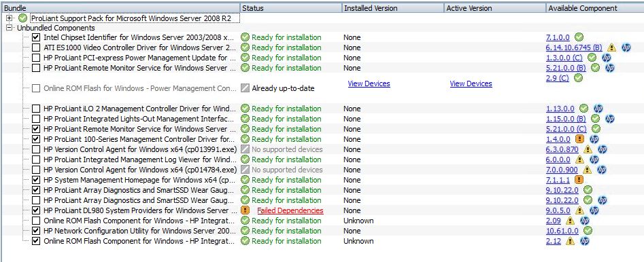Screen dimensions: 644x262
Task: Click warning triangle beside version 9.0.5.0
Action: tap(579, 210)
